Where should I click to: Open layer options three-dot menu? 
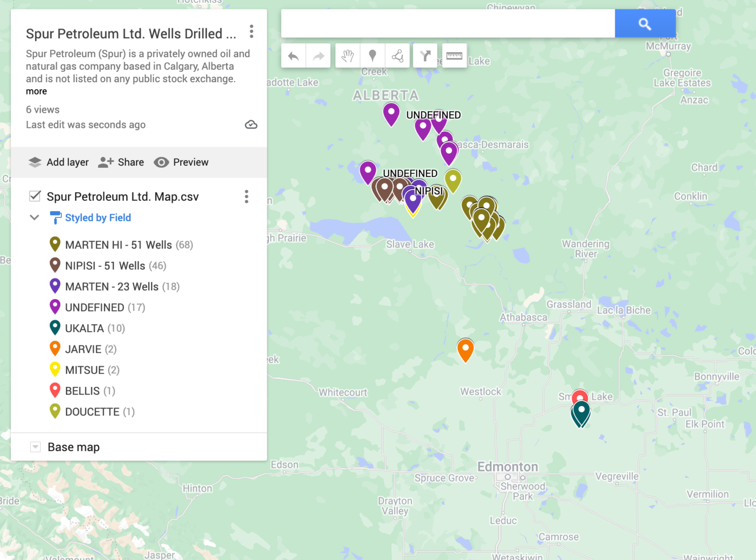(247, 197)
